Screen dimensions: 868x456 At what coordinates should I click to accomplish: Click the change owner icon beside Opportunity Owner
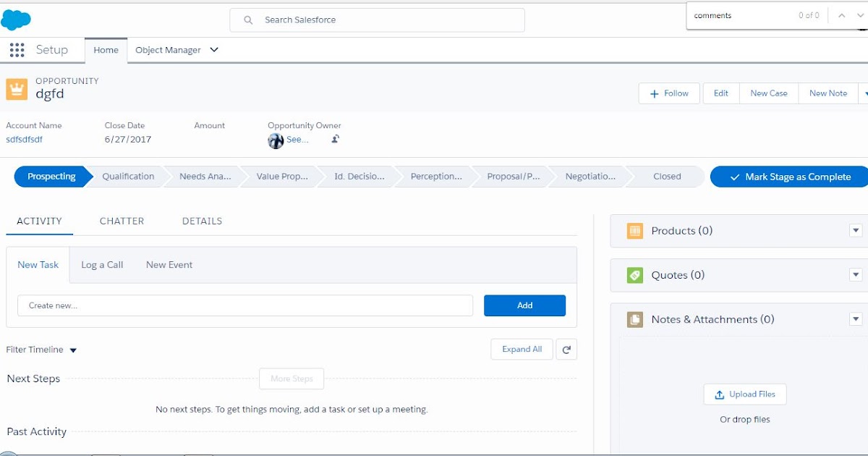(334, 139)
